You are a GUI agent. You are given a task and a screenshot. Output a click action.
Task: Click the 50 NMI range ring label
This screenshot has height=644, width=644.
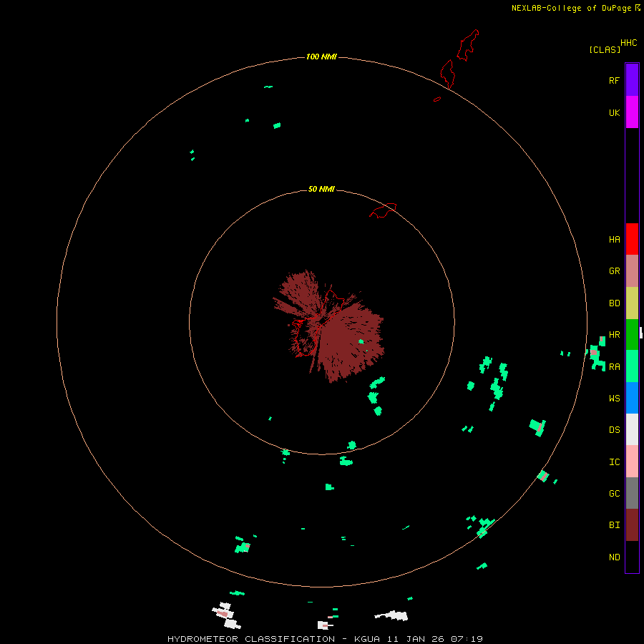click(x=321, y=189)
